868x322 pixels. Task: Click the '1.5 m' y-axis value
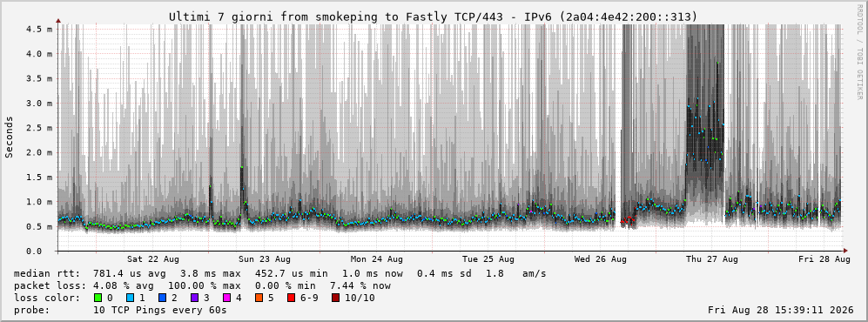pos(39,177)
